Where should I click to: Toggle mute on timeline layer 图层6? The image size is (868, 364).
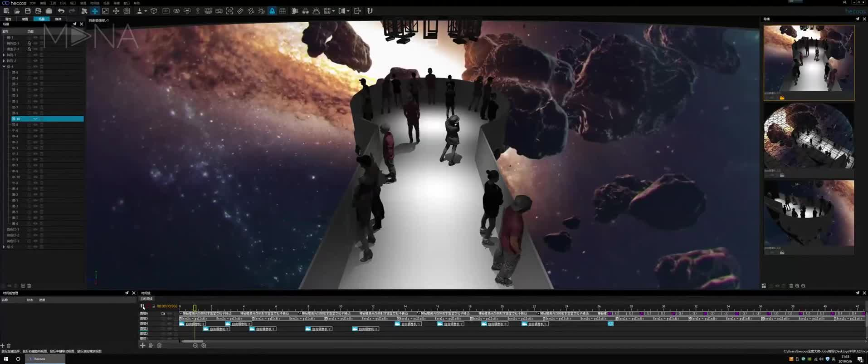163,314
